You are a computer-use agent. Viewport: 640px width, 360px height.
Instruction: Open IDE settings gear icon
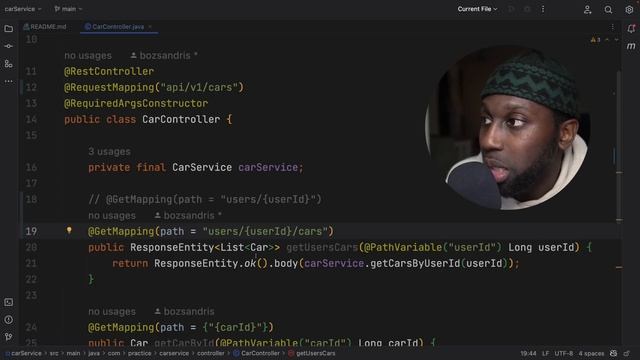[x=629, y=9]
